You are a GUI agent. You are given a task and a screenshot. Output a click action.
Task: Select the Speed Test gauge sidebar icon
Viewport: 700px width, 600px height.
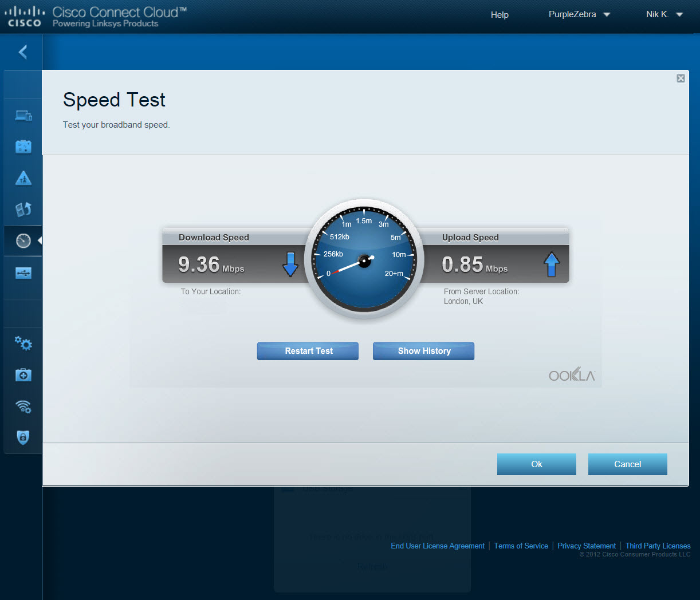point(23,240)
